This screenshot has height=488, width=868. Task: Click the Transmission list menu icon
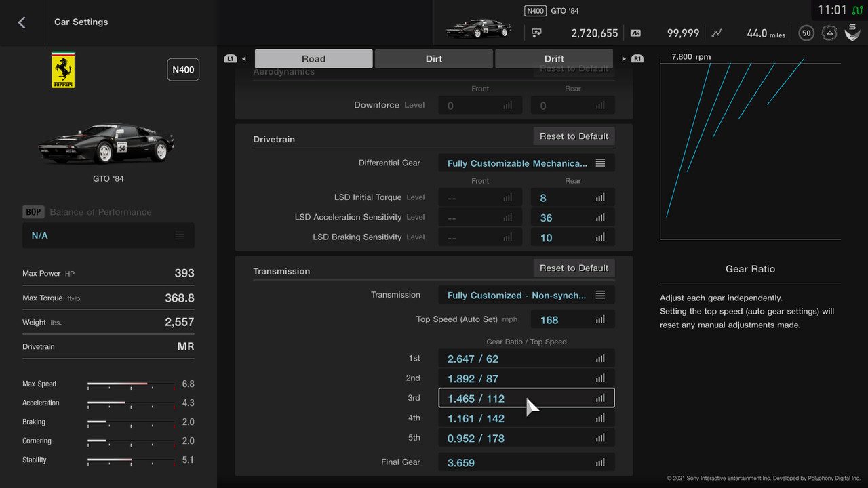pos(600,295)
